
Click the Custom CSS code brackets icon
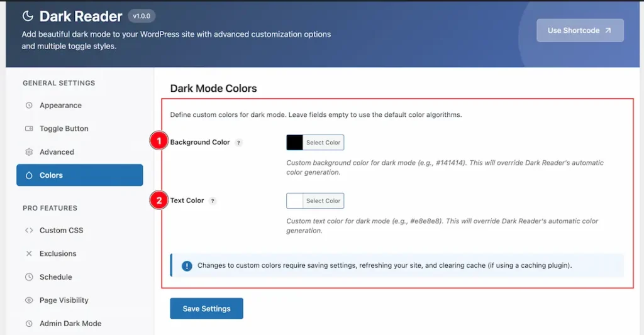(29, 230)
